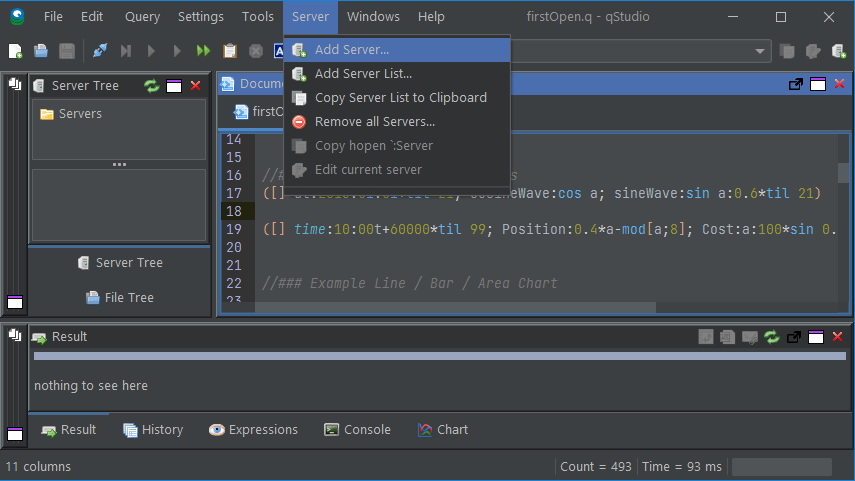The width and height of the screenshot is (855, 481).
Task: Click the edit server toolbar icon
Action: (x=813, y=51)
